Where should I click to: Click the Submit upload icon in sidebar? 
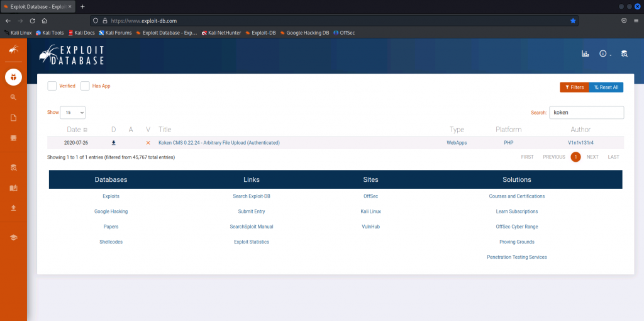coord(14,208)
